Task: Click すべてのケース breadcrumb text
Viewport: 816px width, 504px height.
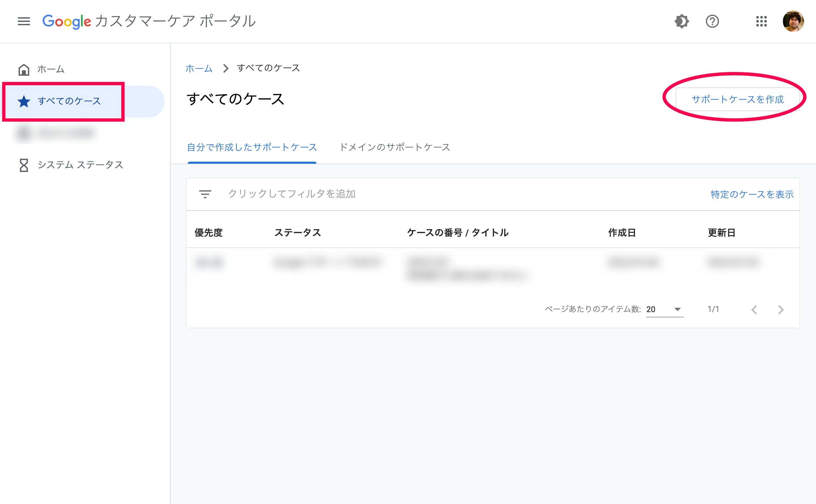Action: (268, 68)
